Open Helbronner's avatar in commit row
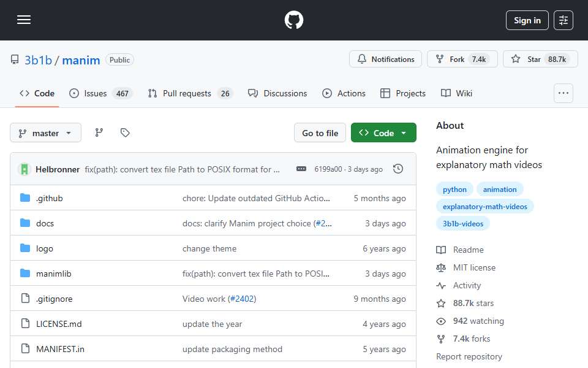This screenshot has width=588, height=368. coord(24,169)
